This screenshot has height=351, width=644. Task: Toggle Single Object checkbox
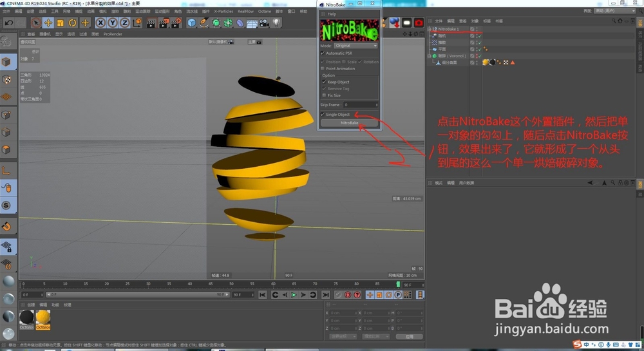tap(323, 114)
